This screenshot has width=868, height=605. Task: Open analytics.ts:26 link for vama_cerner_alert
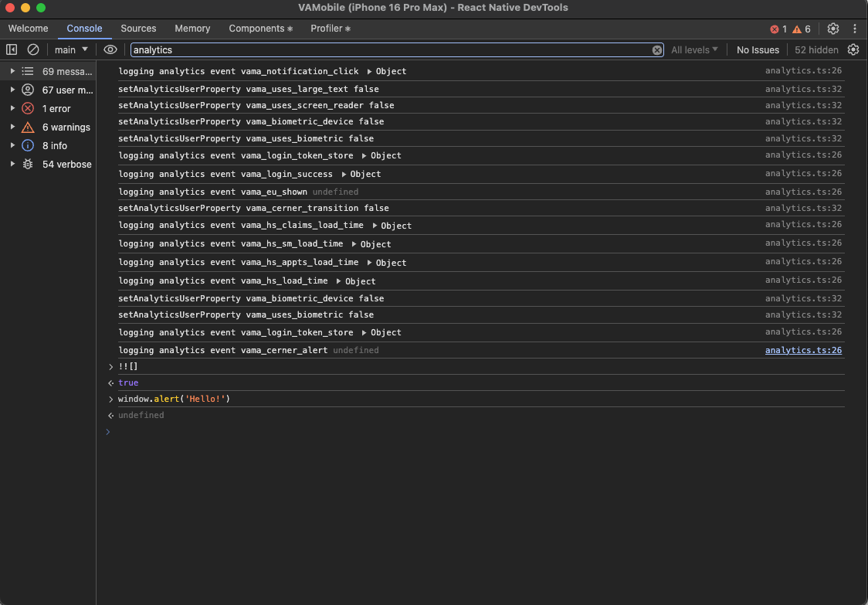[803, 350]
